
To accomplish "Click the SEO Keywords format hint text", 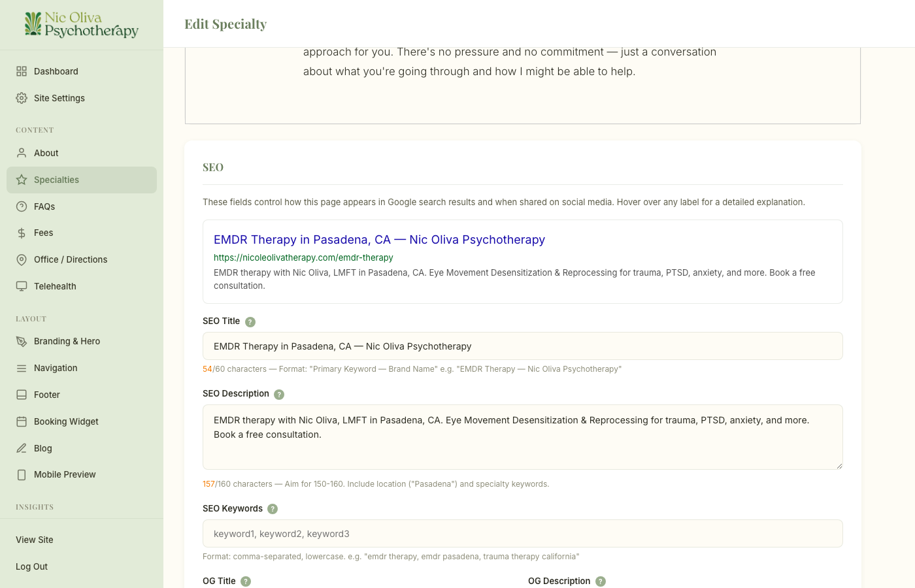I will click(x=391, y=557).
